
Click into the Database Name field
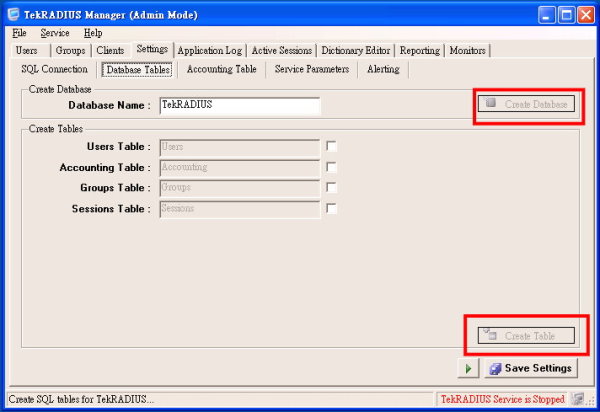point(240,106)
